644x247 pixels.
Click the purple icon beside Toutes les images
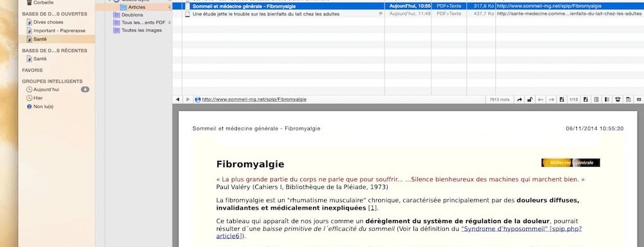click(x=117, y=30)
